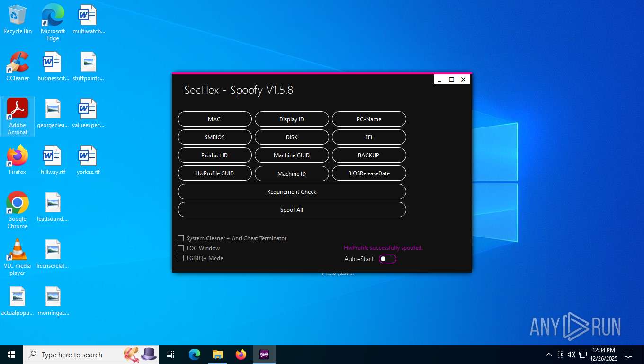Select the multiwatch Word document icon
Viewport: 644px width, 364px height.
[89, 20]
